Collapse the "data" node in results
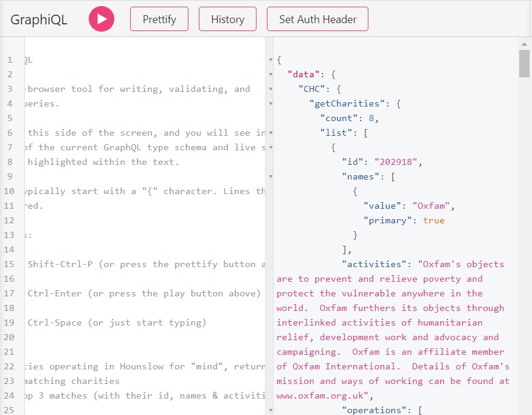Viewport: 532px width, 415px height. [x=271, y=74]
